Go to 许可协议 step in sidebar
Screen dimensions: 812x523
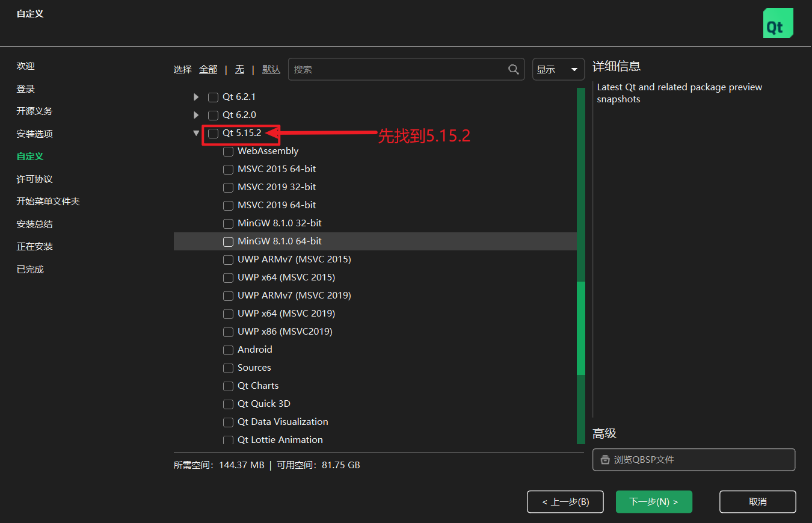[x=34, y=179]
